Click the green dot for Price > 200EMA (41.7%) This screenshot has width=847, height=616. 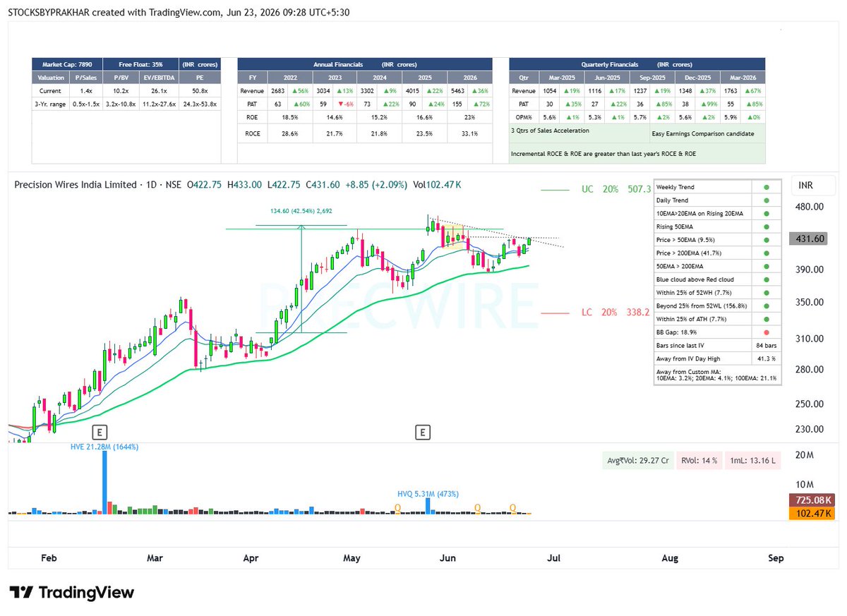pyautogui.click(x=767, y=253)
